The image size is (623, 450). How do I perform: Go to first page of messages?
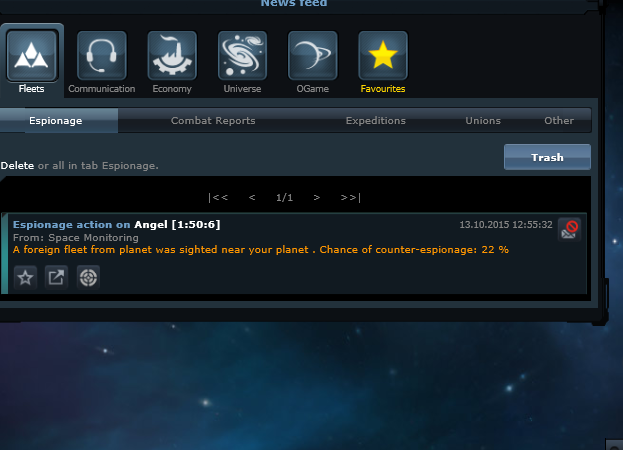pos(218,197)
